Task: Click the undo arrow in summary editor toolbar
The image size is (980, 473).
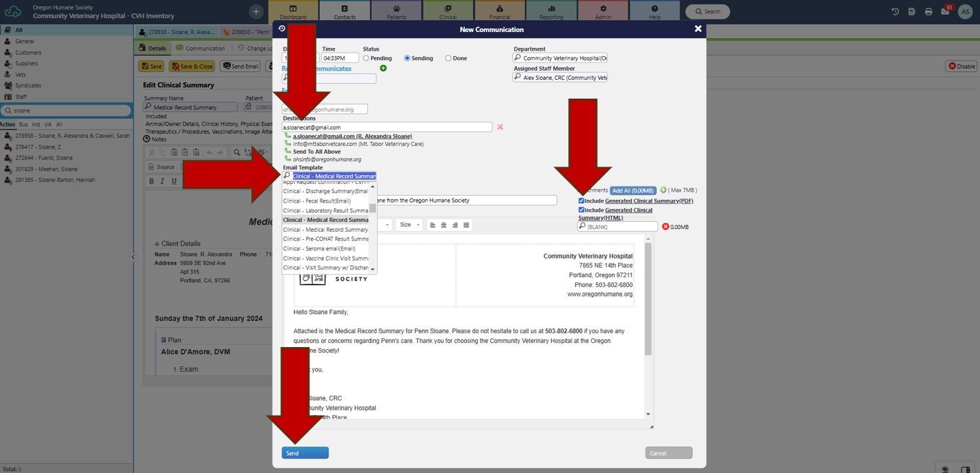Action: pyautogui.click(x=209, y=153)
